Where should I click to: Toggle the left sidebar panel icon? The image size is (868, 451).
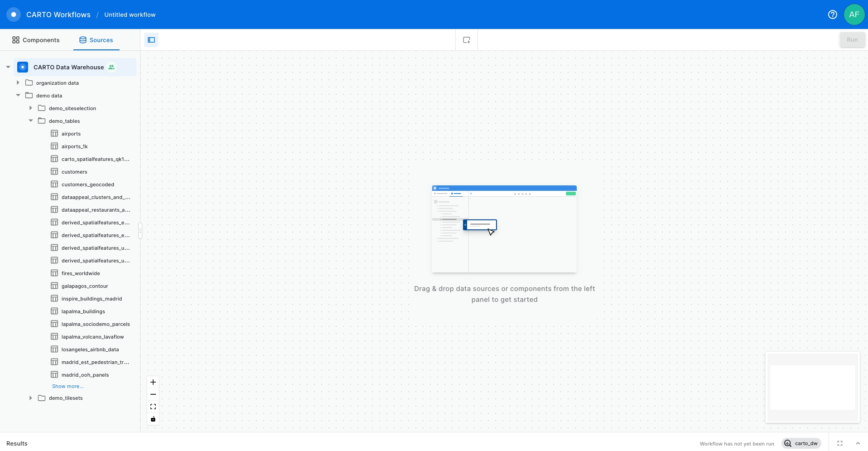point(151,40)
